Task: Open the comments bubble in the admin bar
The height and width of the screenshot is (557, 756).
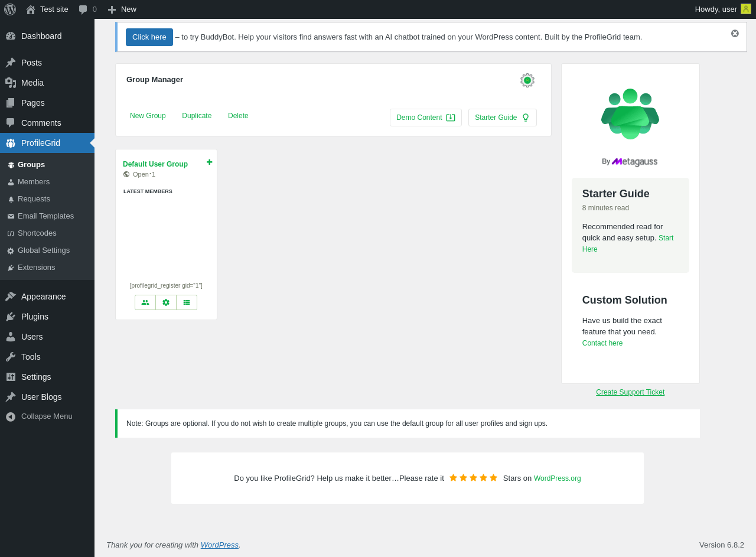Action: [87, 9]
